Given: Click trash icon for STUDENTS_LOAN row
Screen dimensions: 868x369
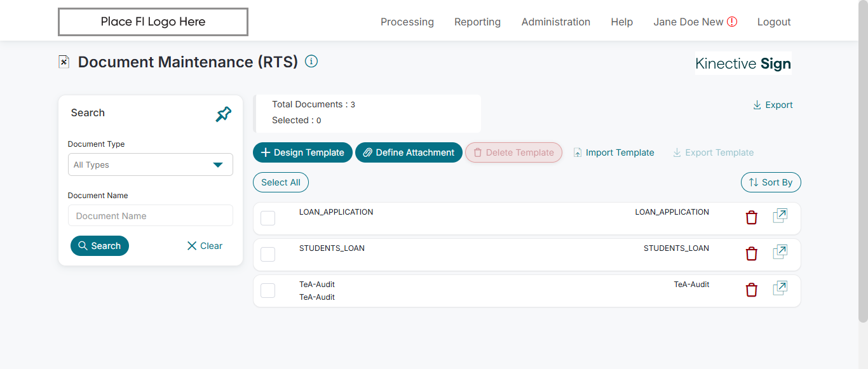Looking at the screenshot, I should point(752,254).
